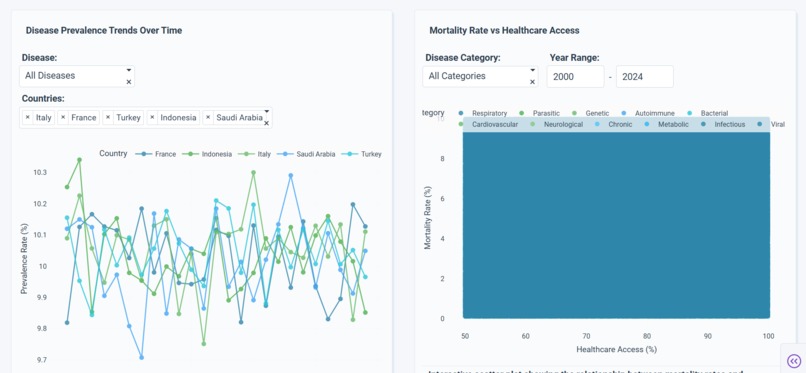Toggle Chronic category in scatter legend
The width and height of the screenshot is (806, 373).
(614, 124)
